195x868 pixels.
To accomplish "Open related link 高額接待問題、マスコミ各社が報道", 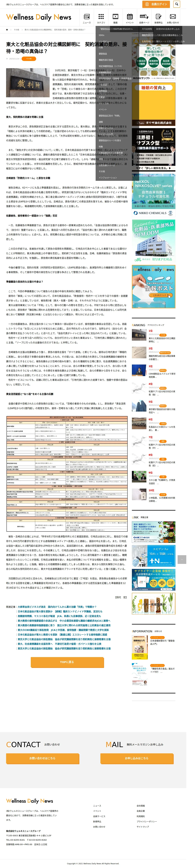I will point(59,616).
